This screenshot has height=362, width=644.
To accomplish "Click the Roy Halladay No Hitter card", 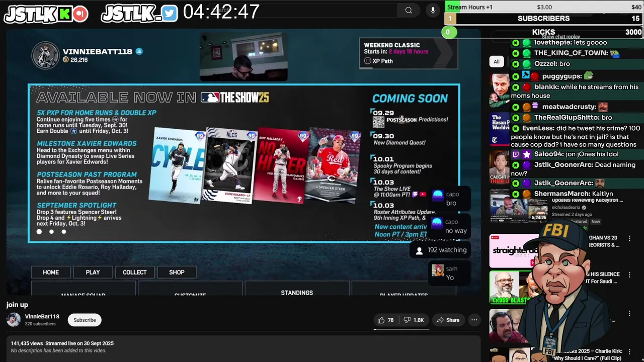I will click(281, 165).
